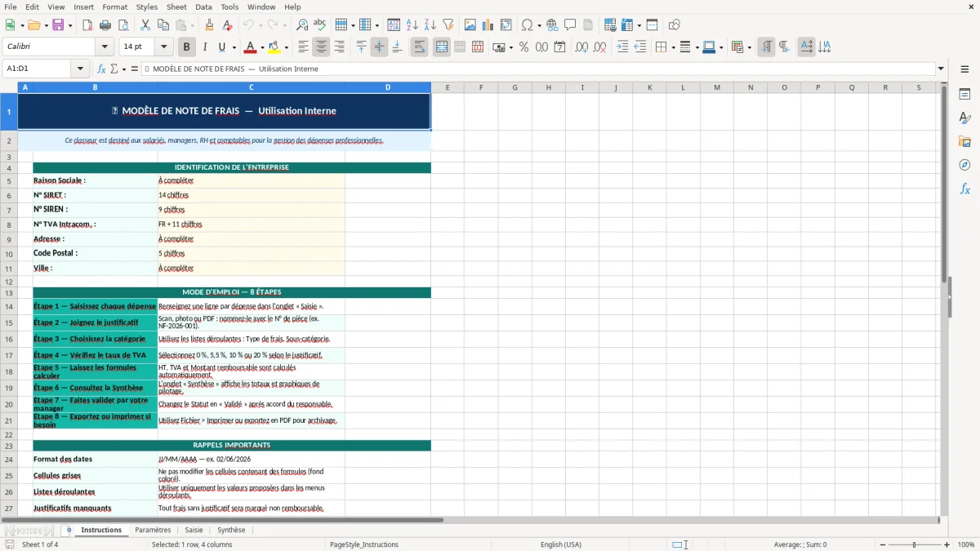Run the Spelling check icon
The height and width of the screenshot is (551, 980).
click(319, 25)
